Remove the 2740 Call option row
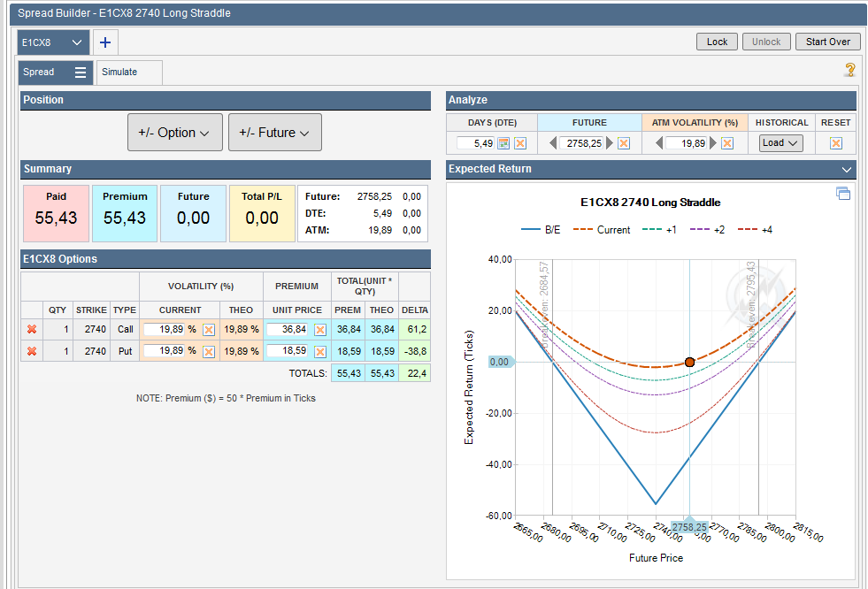The height and width of the screenshot is (589, 868). pos(32,329)
